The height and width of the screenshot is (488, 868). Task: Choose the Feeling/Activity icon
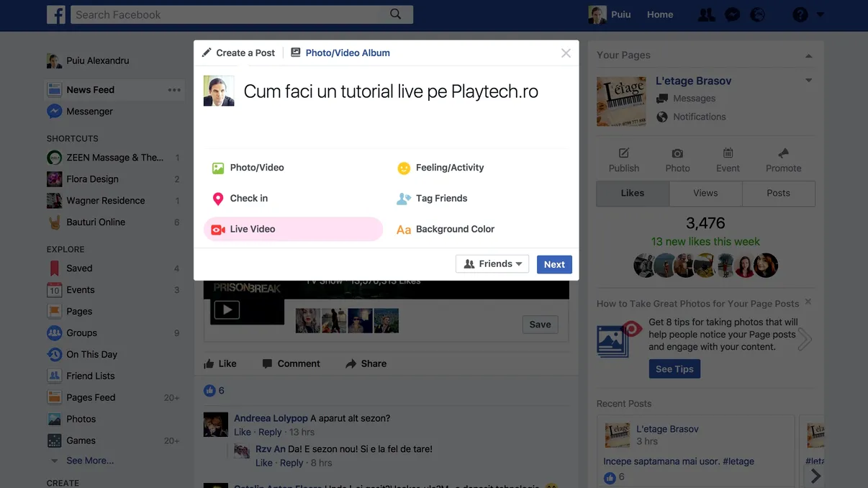point(403,167)
